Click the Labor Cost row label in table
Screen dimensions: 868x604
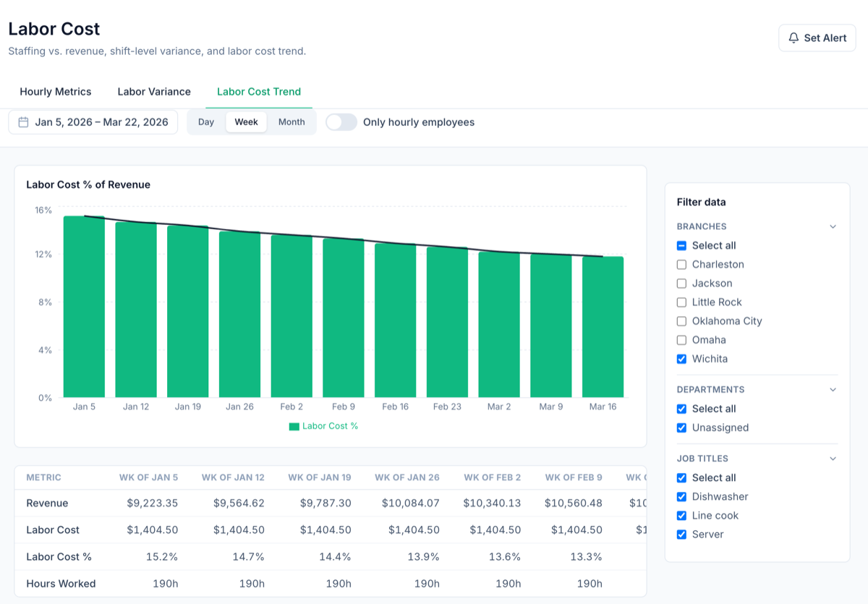tap(53, 529)
